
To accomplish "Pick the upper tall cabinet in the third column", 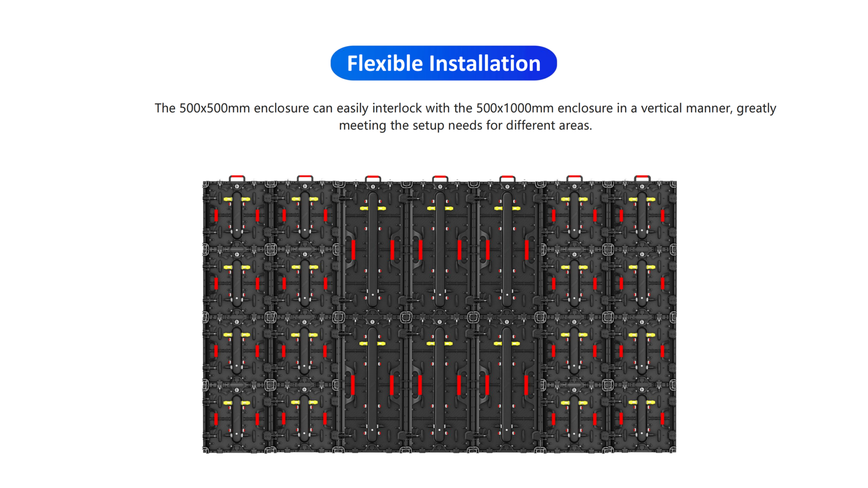I will coord(372,249).
